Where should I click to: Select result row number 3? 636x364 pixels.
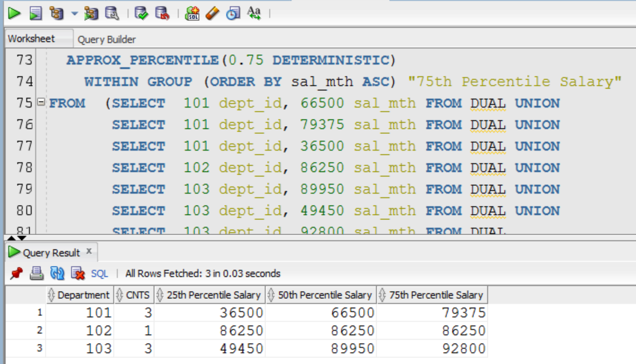click(39, 348)
